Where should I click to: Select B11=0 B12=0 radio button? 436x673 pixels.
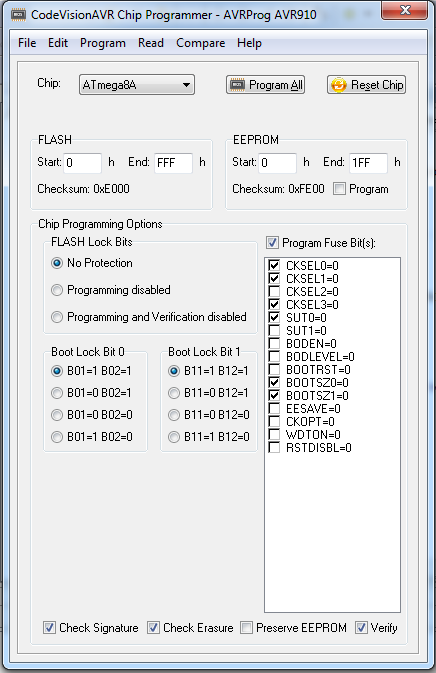pyautogui.click(x=173, y=415)
